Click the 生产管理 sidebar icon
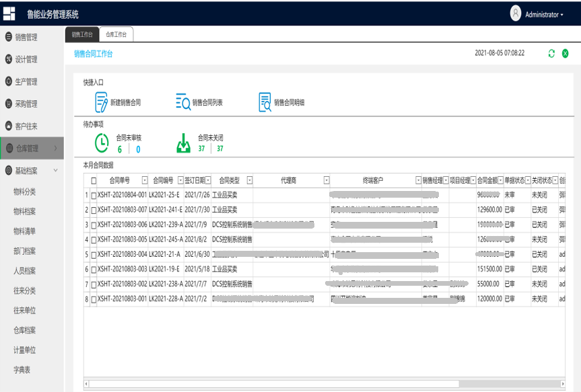The image size is (581, 392). coord(9,81)
